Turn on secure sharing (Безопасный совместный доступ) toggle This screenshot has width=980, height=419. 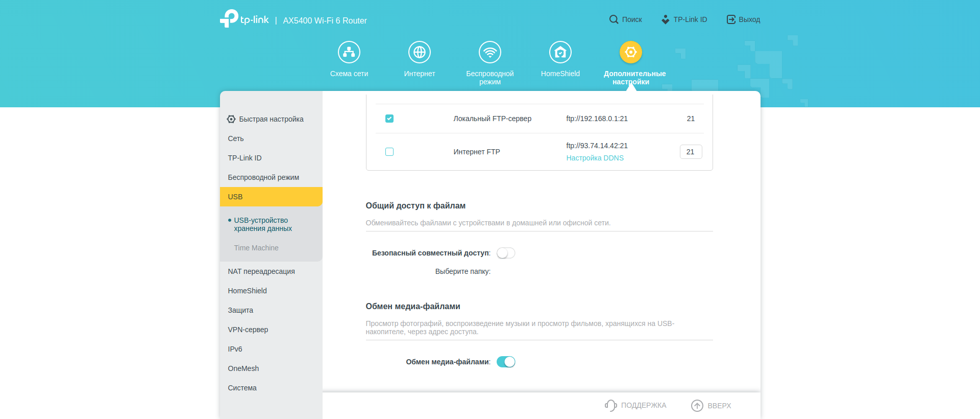coord(506,253)
